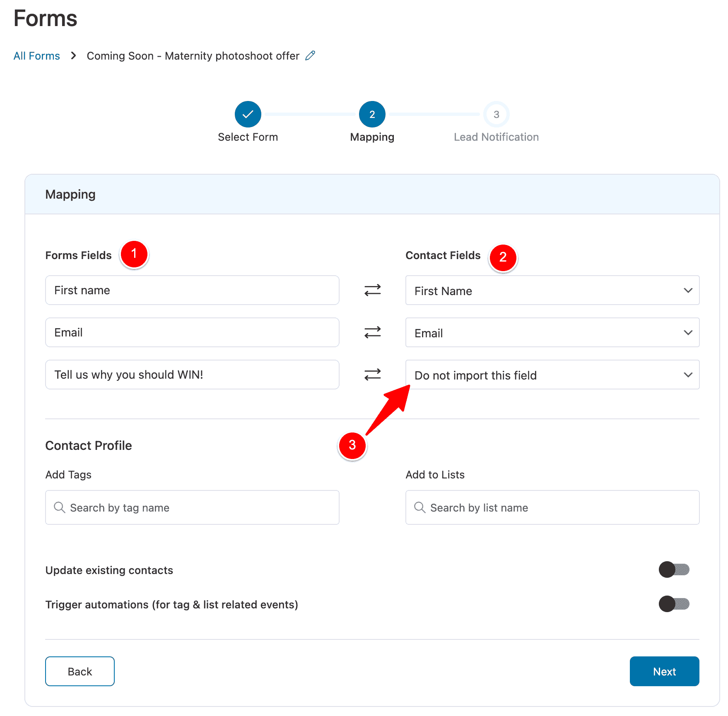Click the pencil edit icon beside form title
Viewport: 728px width, 716px height.
coord(310,55)
